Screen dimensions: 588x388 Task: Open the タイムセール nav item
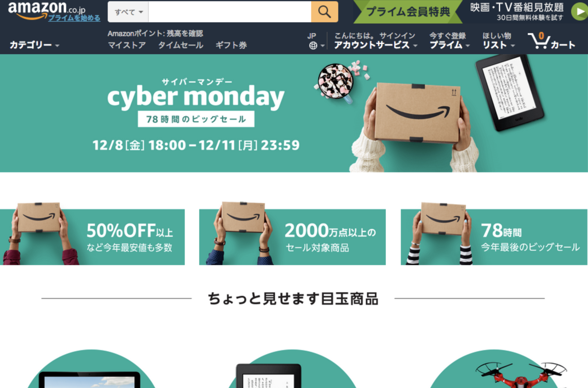click(181, 45)
